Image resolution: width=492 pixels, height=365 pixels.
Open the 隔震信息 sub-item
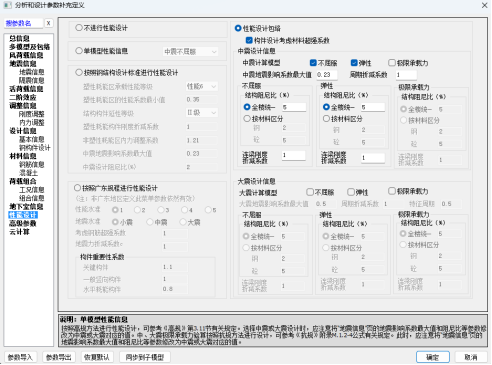click(31, 80)
